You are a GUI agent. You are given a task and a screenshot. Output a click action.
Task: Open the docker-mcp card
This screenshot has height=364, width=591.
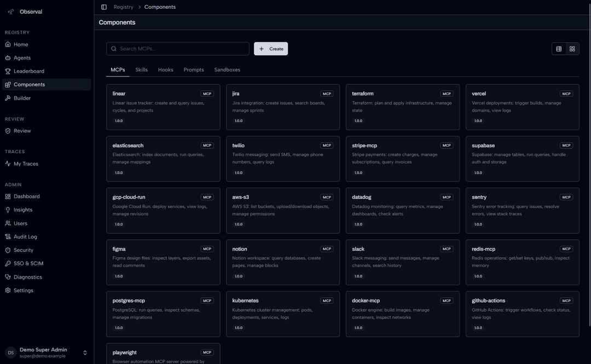coord(403,314)
